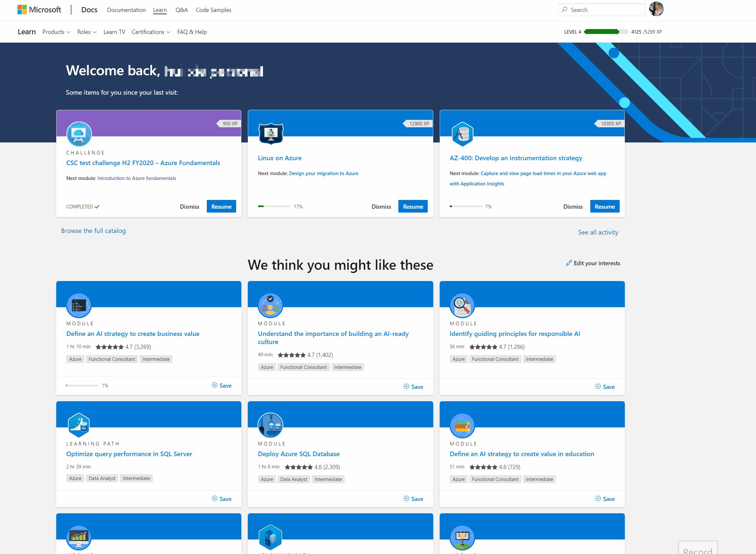
Task: Click the responsible AI principles module icon
Action: (462, 305)
